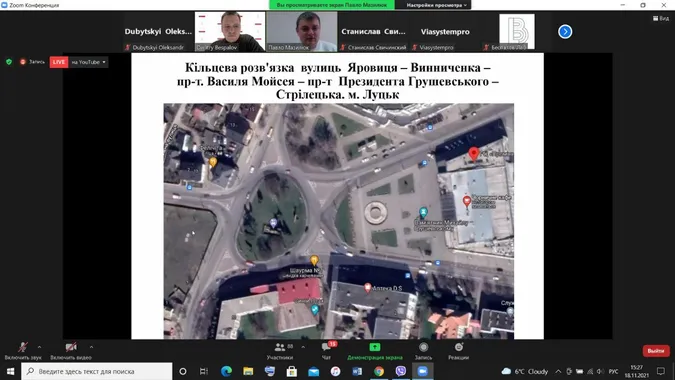Open the volume control in system tray
Image resolution: width=675 pixels, height=380 pixels.
[601, 371]
